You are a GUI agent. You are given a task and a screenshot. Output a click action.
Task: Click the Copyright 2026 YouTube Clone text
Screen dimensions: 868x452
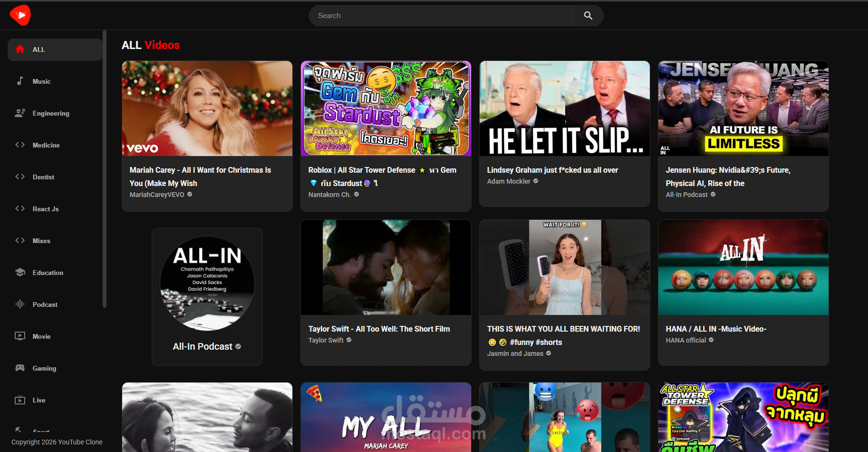(57, 442)
